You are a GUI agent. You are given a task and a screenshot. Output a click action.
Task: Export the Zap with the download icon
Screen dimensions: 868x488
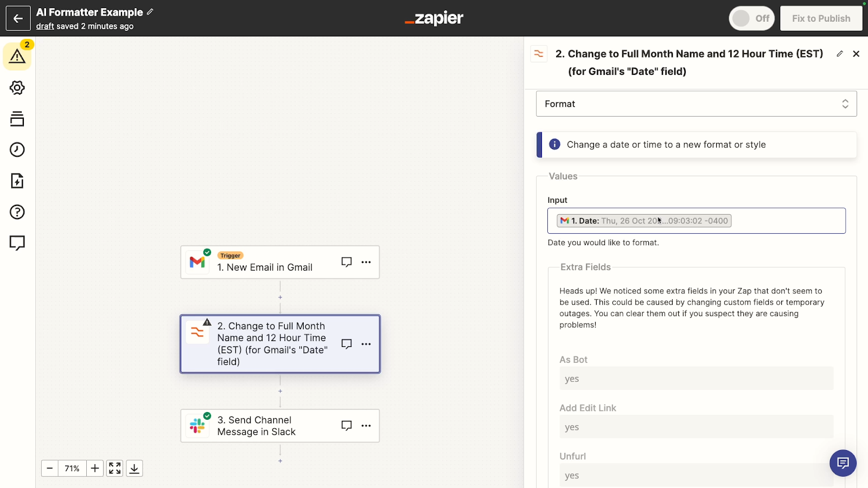135,468
